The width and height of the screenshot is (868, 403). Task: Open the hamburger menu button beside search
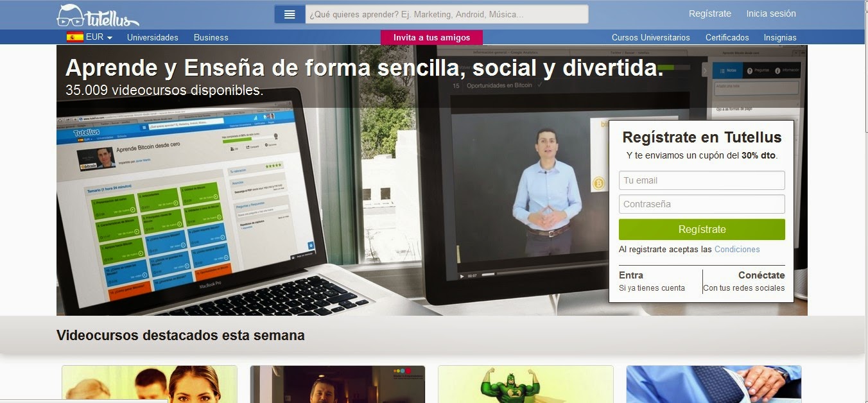pyautogui.click(x=290, y=14)
